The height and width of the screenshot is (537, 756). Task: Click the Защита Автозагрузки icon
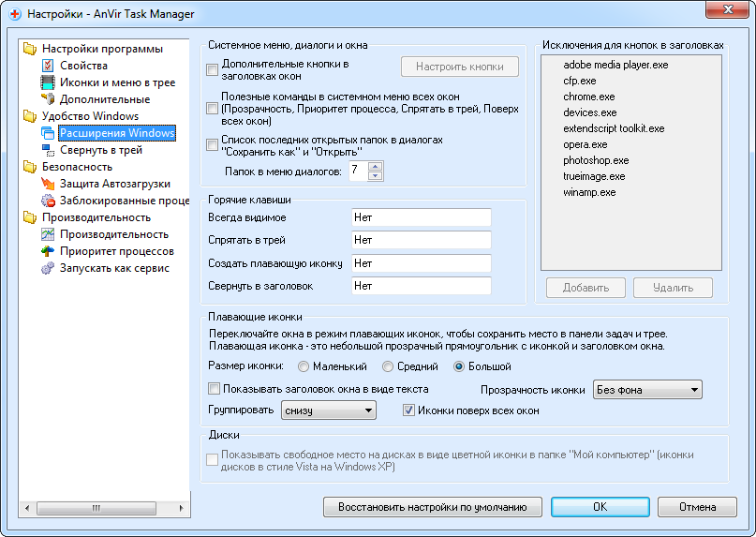pos(48,184)
